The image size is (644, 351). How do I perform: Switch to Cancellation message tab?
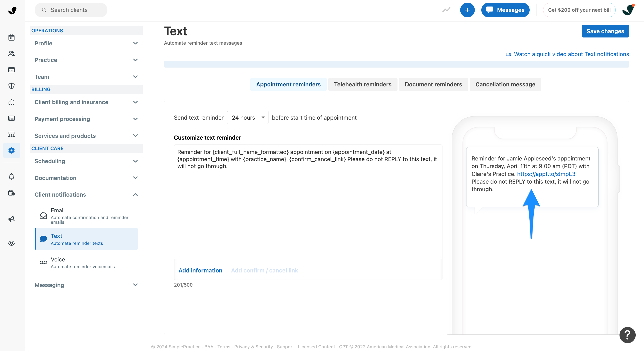tap(505, 84)
